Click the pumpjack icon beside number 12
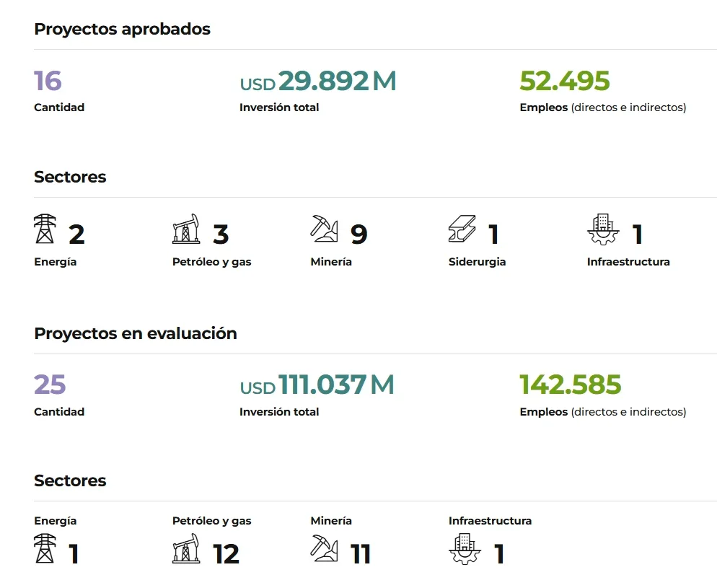717x588 pixels. click(186, 548)
